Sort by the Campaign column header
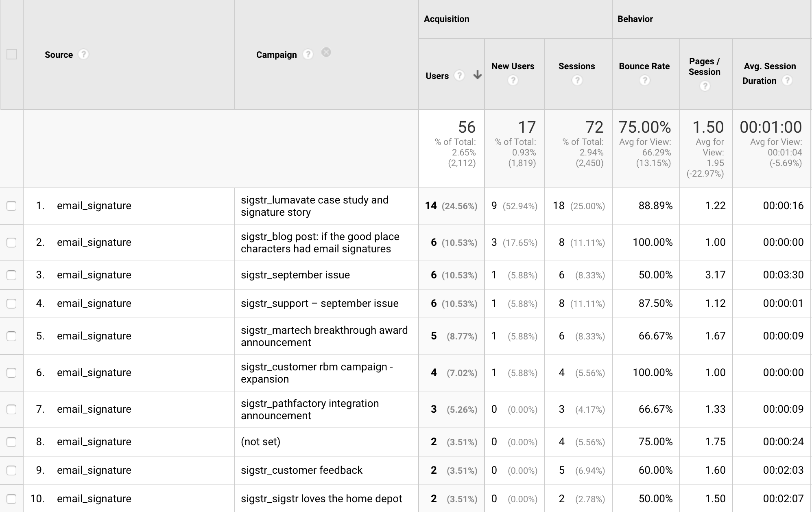This screenshot has width=812, height=512. pos(277,55)
